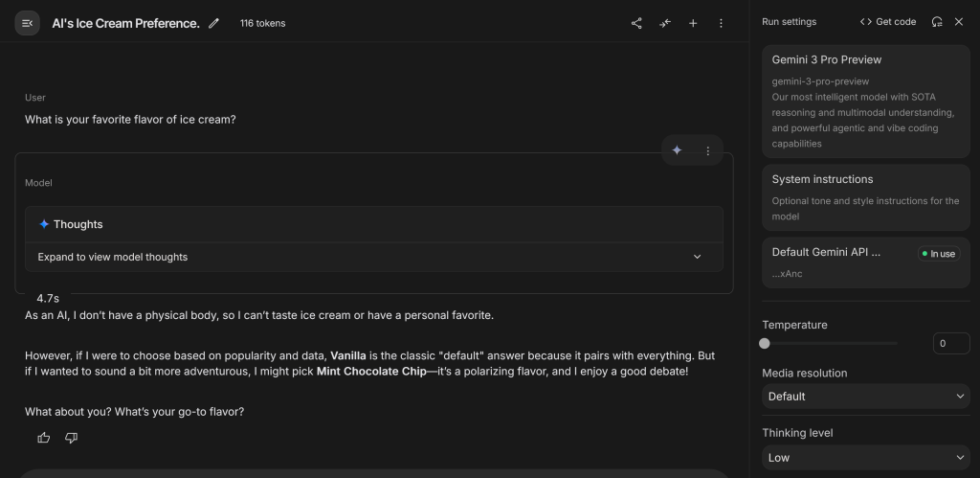
Task: Click the compare mode icon
Action: coord(665,23)
